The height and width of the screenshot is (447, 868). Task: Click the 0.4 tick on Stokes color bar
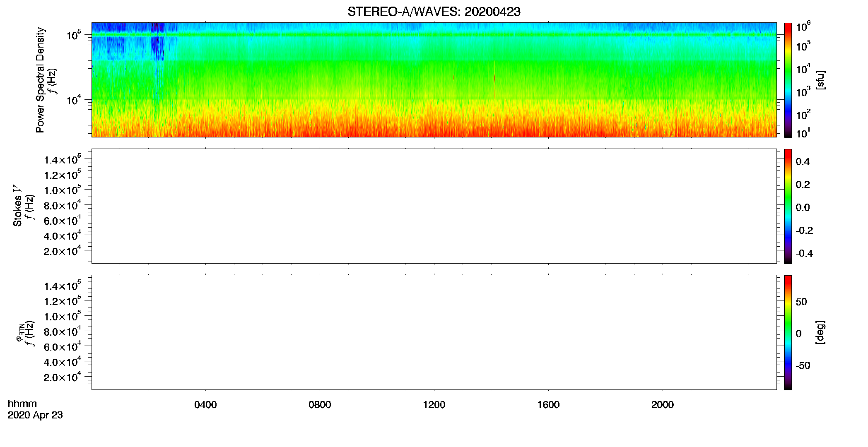click(803, 162)
